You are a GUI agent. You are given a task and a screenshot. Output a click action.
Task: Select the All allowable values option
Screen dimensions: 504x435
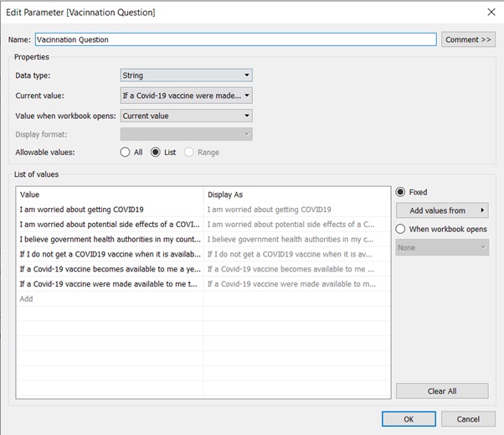click(126, 153)
